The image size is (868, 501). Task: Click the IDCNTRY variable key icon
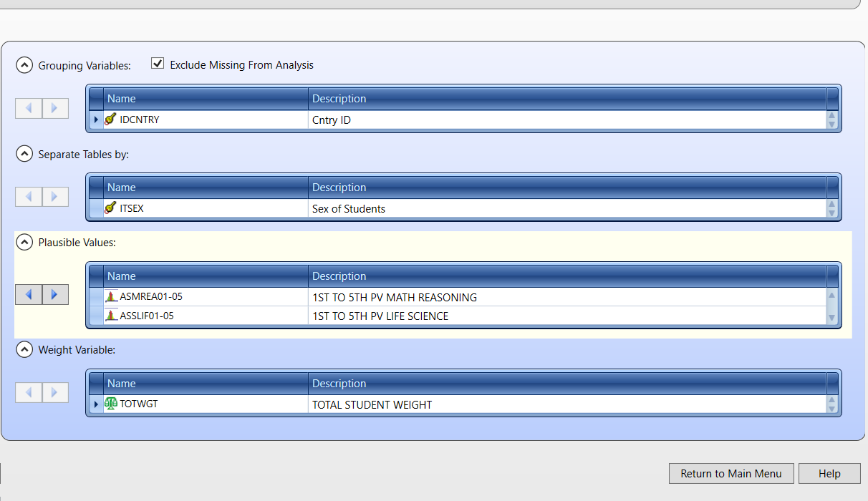click(x=110, y=120)
